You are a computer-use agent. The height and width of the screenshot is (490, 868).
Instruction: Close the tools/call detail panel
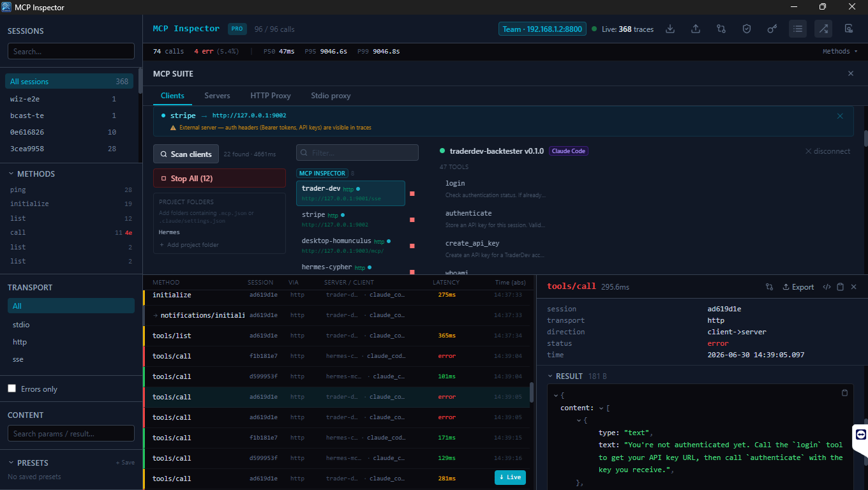[854, 287]
